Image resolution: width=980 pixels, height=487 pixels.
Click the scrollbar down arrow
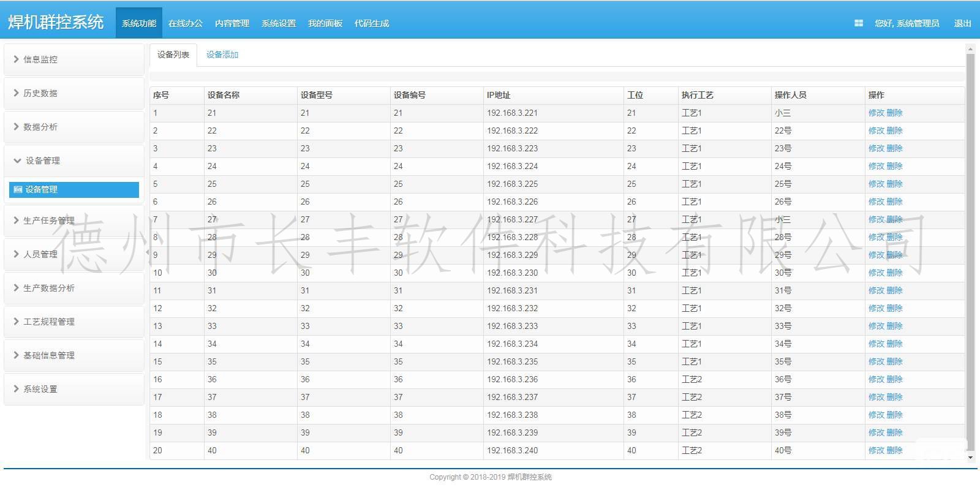(x=970, y=458)
